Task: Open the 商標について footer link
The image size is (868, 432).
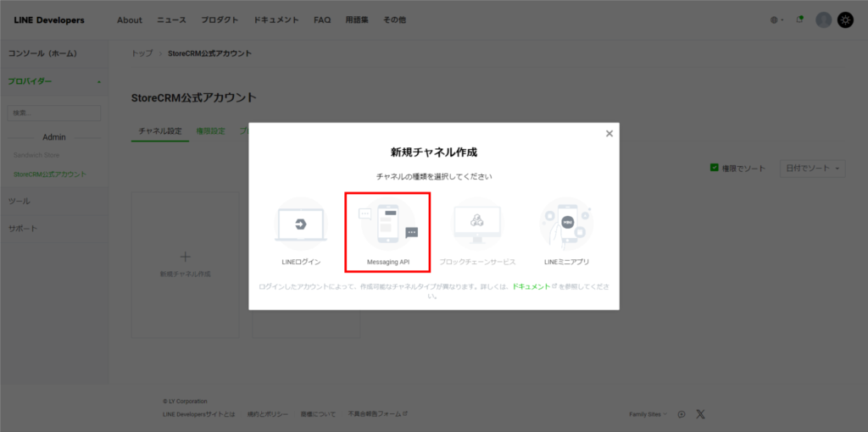Action: pos(319,413)
